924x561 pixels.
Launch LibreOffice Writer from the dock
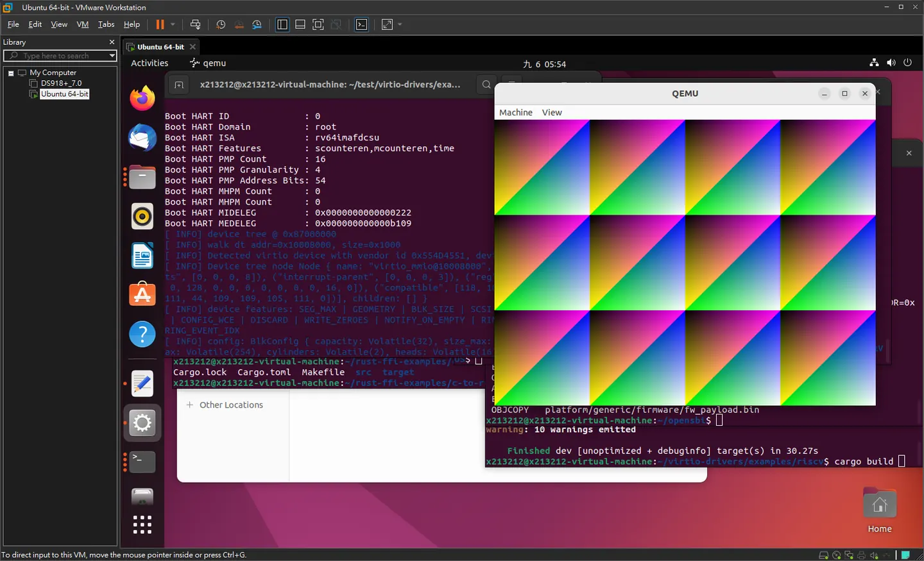click(x=142, y=256)
